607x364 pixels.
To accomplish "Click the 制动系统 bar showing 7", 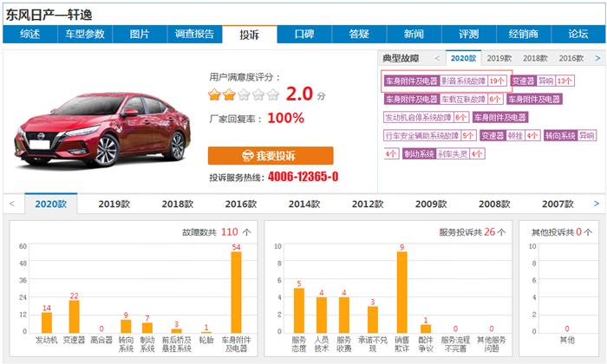I will (x=147, y=328).
